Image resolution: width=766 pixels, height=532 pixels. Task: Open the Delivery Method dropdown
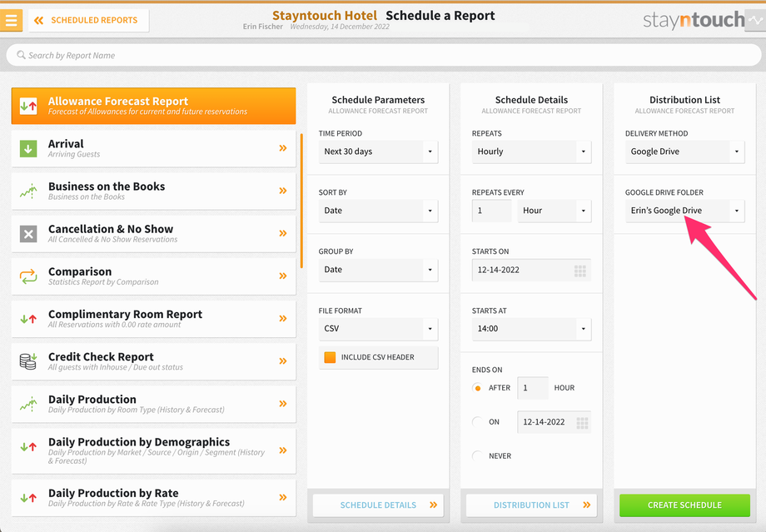685,152
